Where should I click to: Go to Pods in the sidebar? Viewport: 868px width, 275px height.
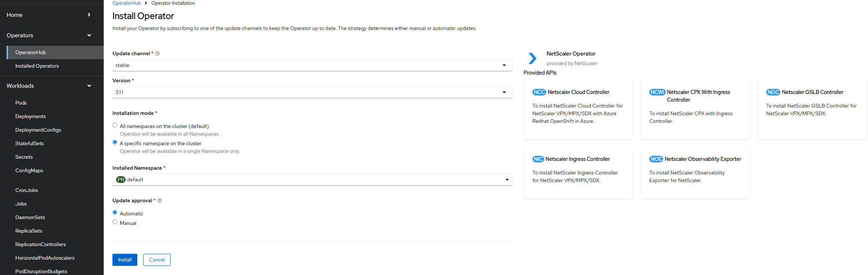(x=55, y=103)
